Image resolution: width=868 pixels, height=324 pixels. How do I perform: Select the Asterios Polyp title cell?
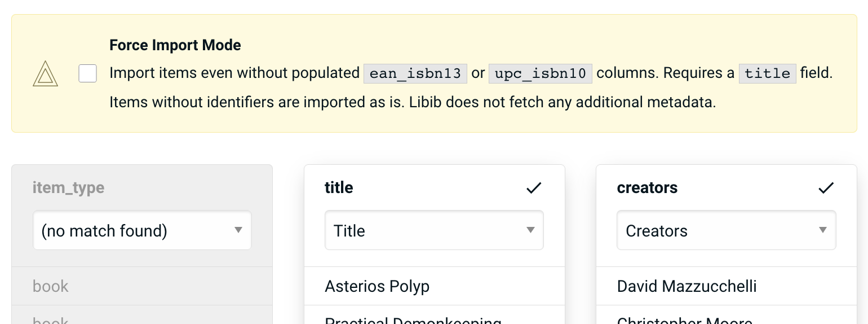tap(377, 286)
